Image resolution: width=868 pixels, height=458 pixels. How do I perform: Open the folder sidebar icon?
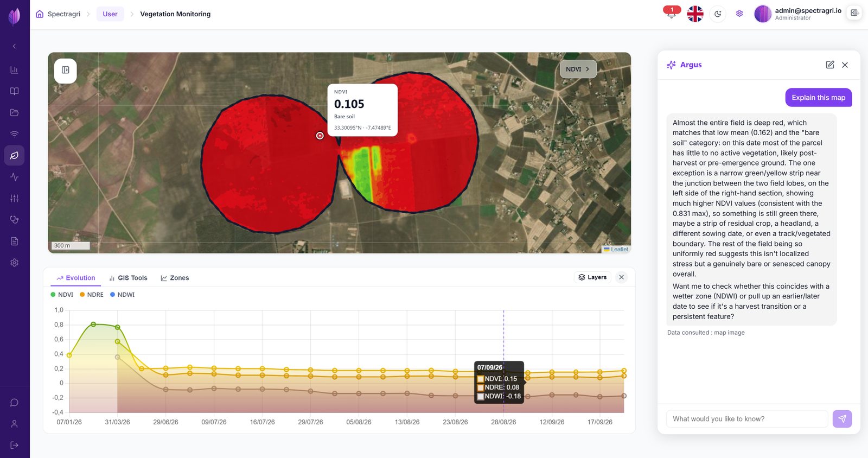(15, 113)
